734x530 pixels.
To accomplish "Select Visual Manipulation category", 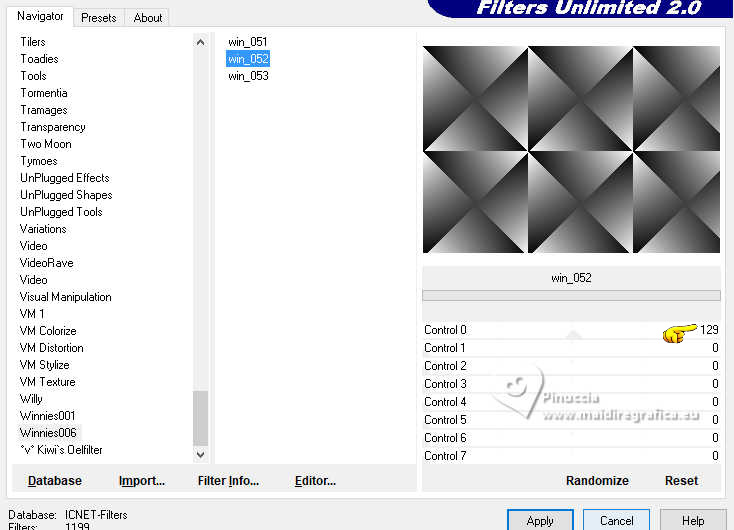I will pos(66,297).
